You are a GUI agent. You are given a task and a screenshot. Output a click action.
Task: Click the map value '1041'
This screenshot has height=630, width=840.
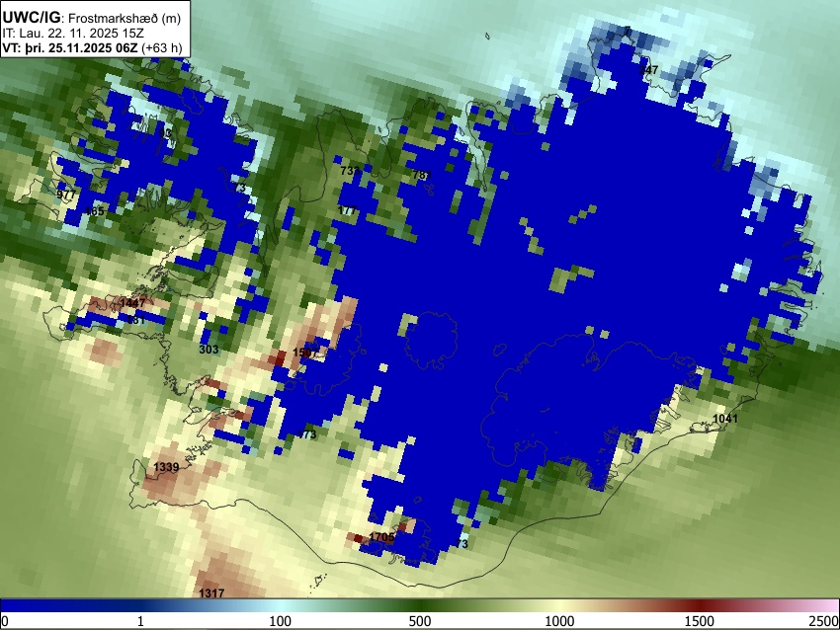(725, 419)
